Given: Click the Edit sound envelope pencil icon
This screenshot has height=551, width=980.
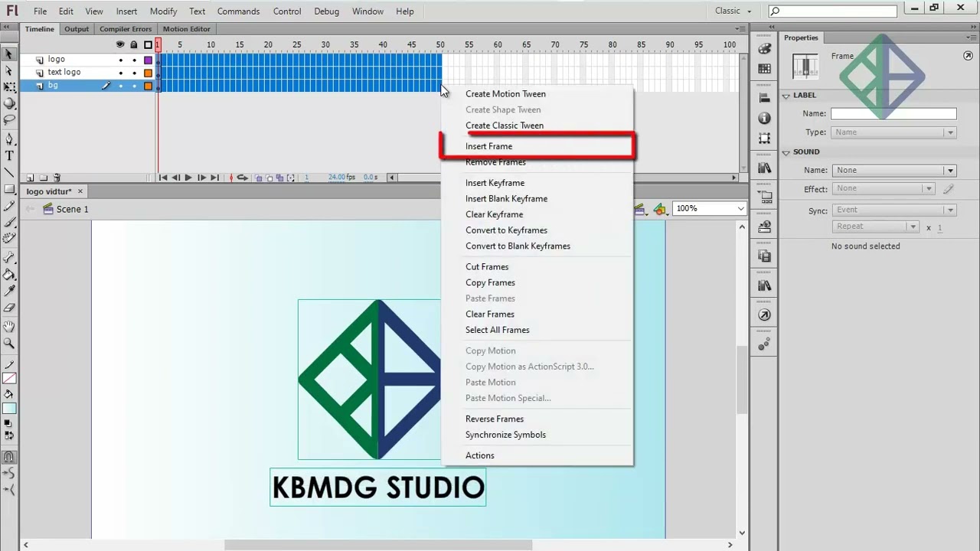Looking at the screenshot, I should tap(949, 189).
